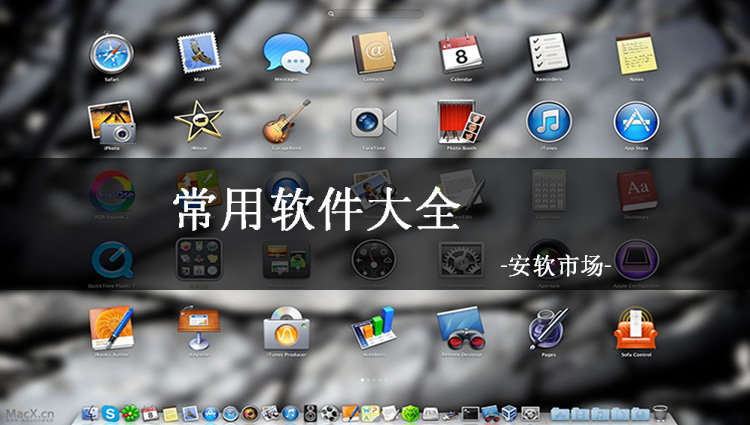Open the Calculator app

[x=549, y=191]
